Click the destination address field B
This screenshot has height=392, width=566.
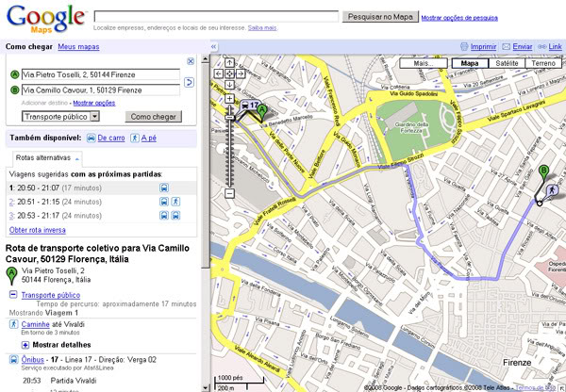101,90
